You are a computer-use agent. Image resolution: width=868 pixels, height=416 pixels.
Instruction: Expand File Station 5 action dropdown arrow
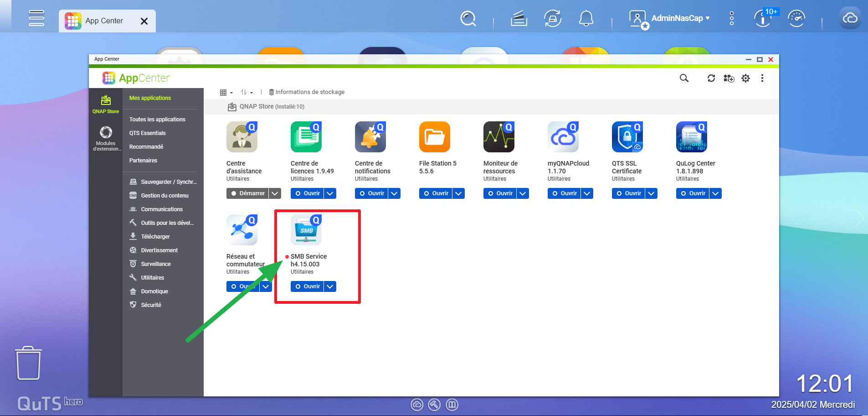point(459,193)
